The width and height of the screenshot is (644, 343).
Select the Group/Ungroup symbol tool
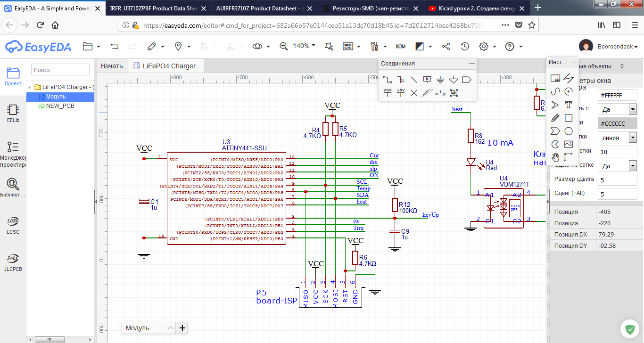coord(454,93)
